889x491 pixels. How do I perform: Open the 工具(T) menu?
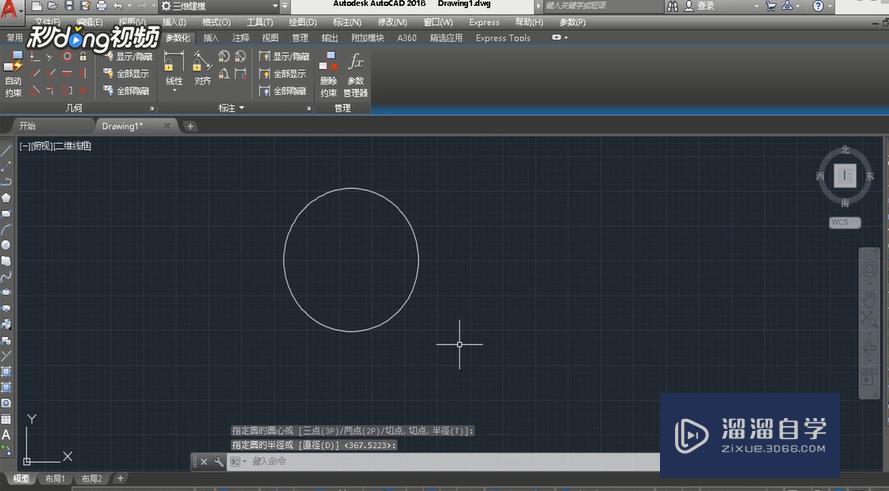260,22
